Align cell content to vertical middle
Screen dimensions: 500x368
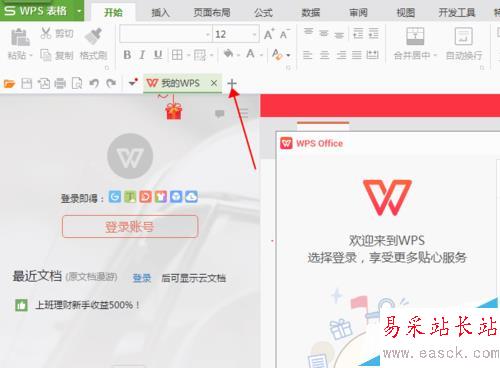(324, 33)
